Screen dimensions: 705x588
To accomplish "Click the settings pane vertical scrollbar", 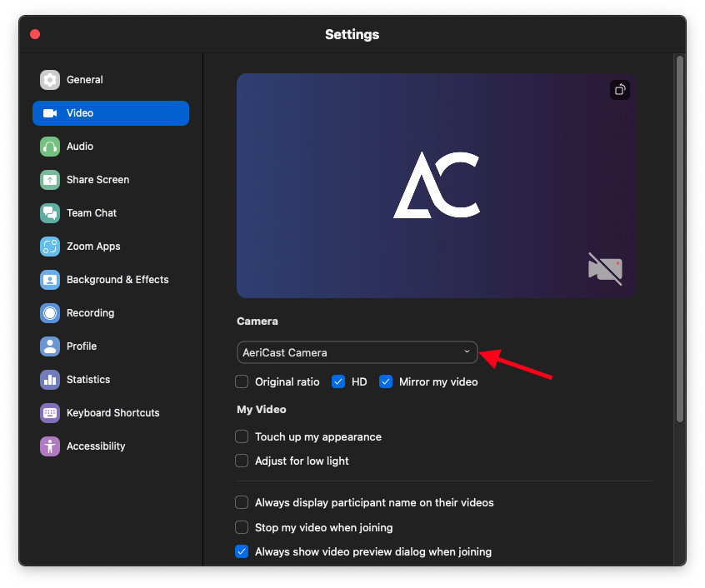I will [x=680, y=238].
